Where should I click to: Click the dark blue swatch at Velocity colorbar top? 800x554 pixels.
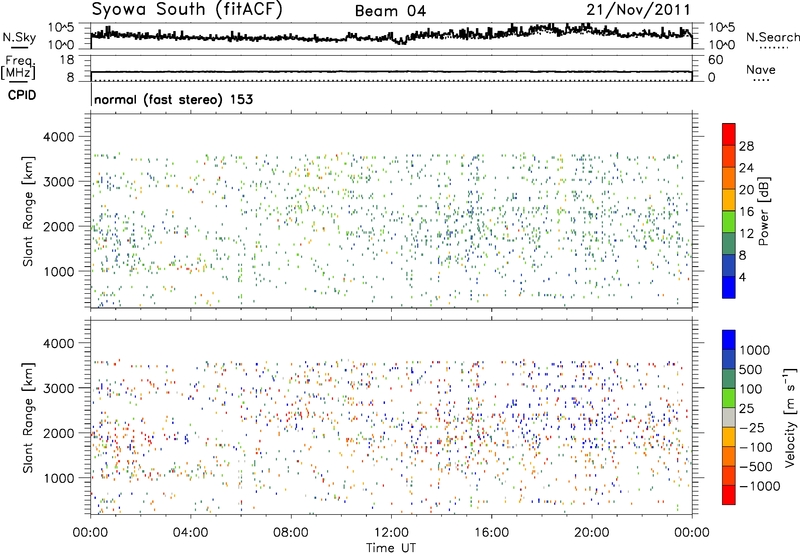coord(729,340)
